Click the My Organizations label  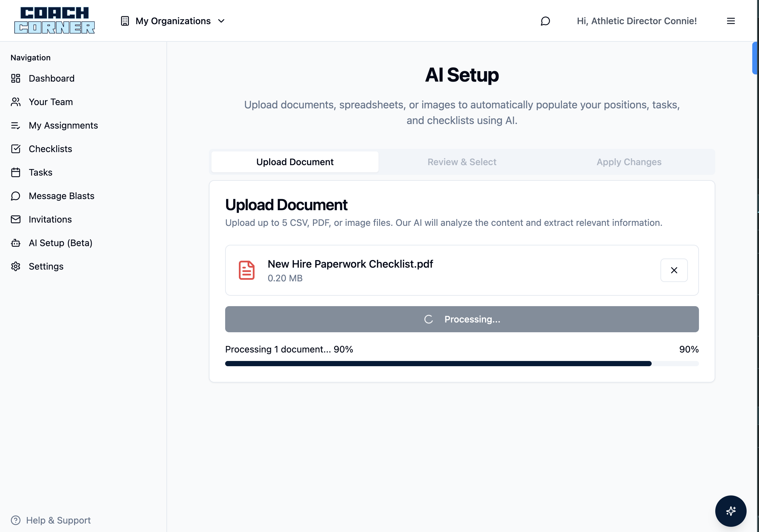point(173,21)
